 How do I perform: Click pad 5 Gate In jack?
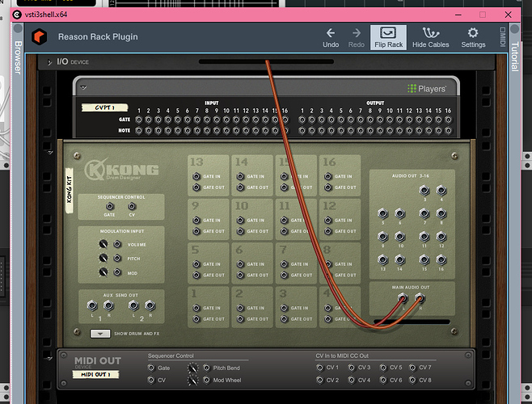point(196,264)
